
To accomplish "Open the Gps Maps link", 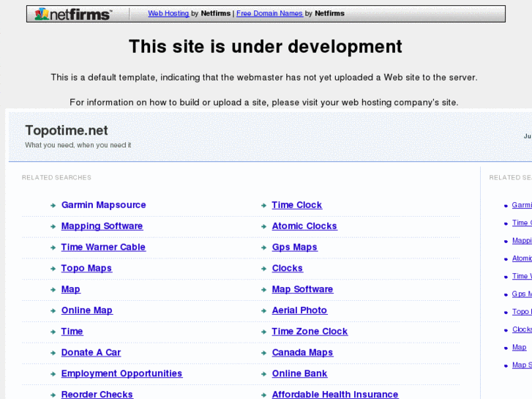I will tap(294, 247).
